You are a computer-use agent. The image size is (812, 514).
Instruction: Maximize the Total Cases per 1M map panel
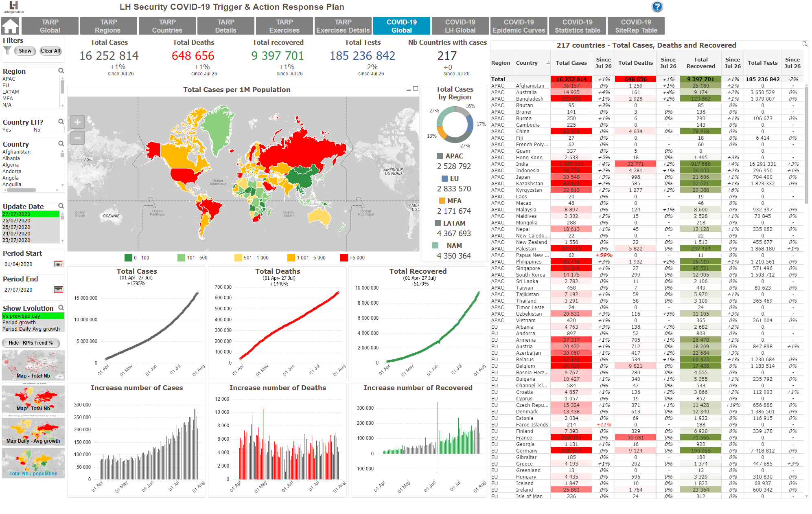416,88
